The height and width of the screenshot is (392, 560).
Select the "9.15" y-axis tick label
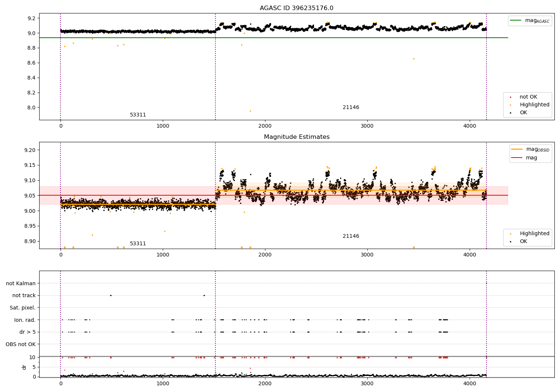[x=30, y=165]
